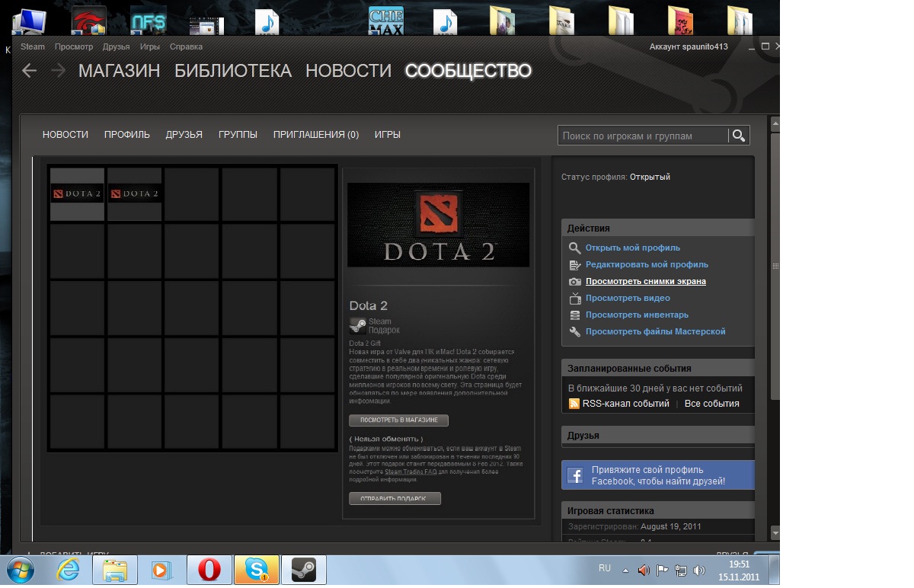Open the large НОВОСТИ header section

point(349,71)
